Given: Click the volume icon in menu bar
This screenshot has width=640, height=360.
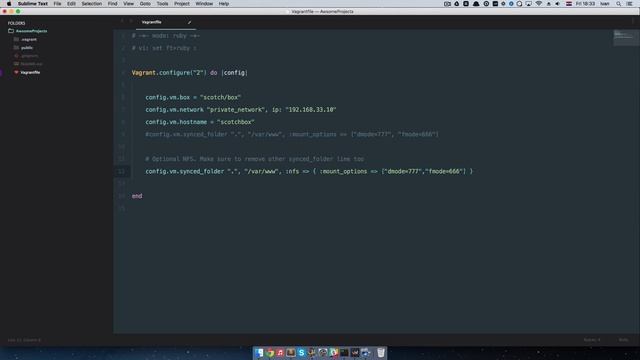Looking at the screenshot, I should 558,4.
